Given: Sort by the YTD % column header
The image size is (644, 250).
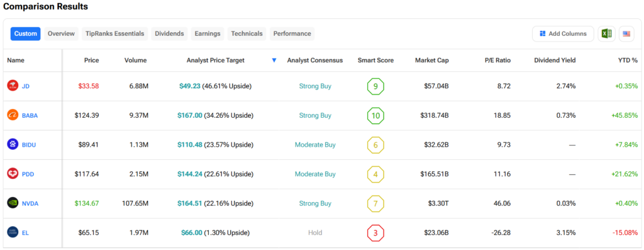Looking at the screenshot, I should [x=628, y=60].
